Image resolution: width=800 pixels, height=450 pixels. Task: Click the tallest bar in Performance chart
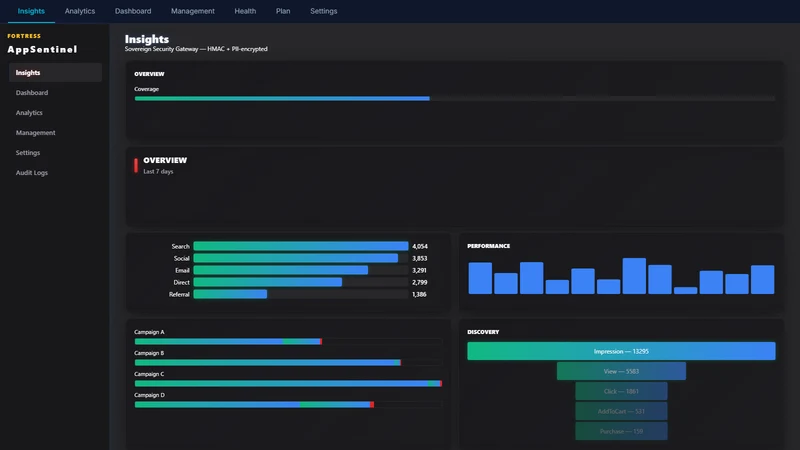634,276
